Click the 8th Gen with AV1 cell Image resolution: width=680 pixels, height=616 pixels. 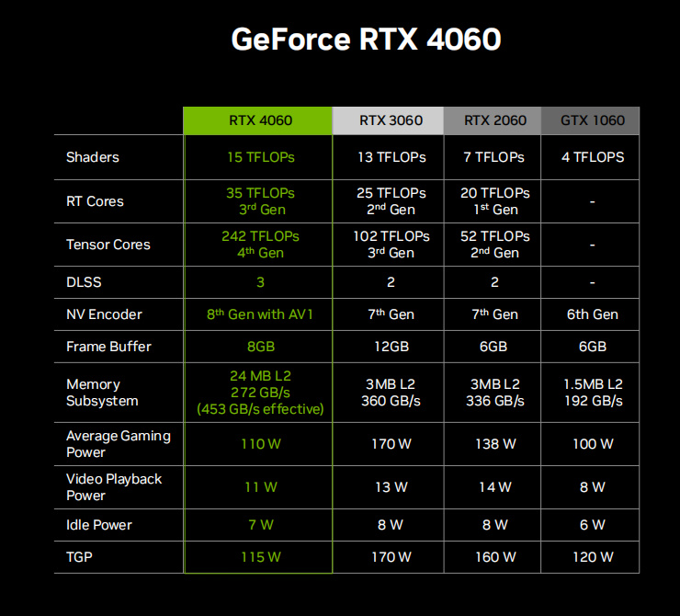pos(260,314)
